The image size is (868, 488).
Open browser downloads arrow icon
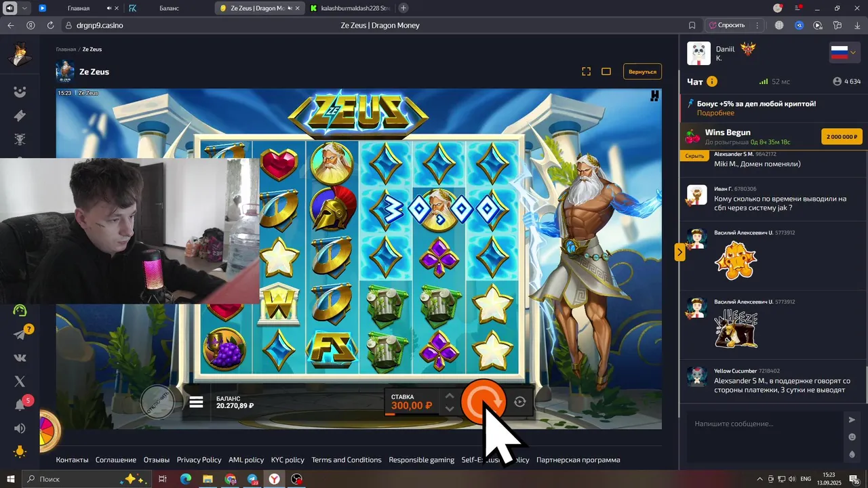click(856, 25)
